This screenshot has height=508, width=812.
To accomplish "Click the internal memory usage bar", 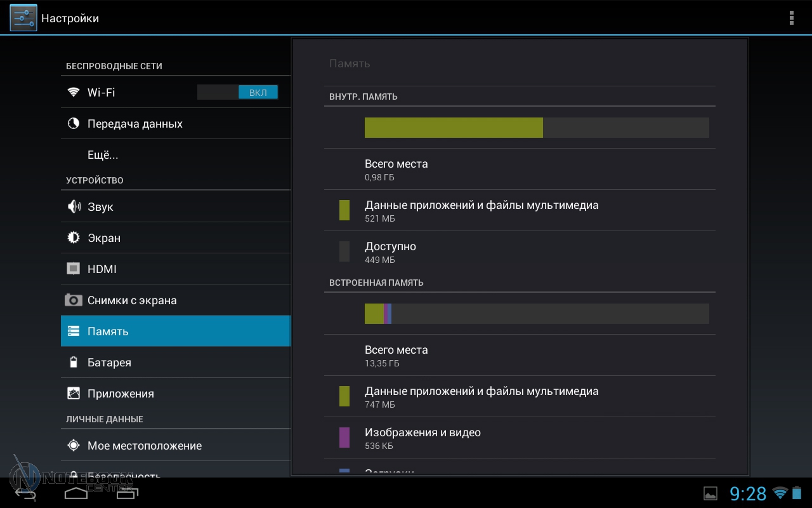I will click(x=536, y=128).
